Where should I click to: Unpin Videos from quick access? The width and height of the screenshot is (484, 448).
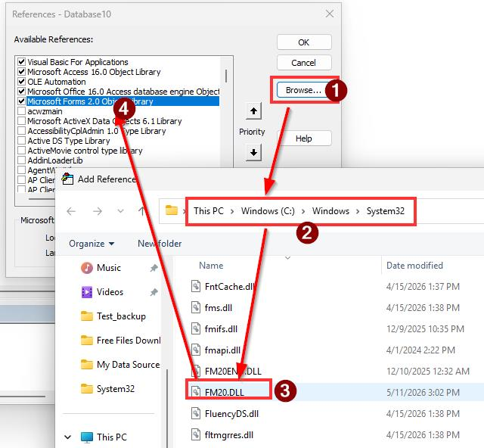point(154,292)
